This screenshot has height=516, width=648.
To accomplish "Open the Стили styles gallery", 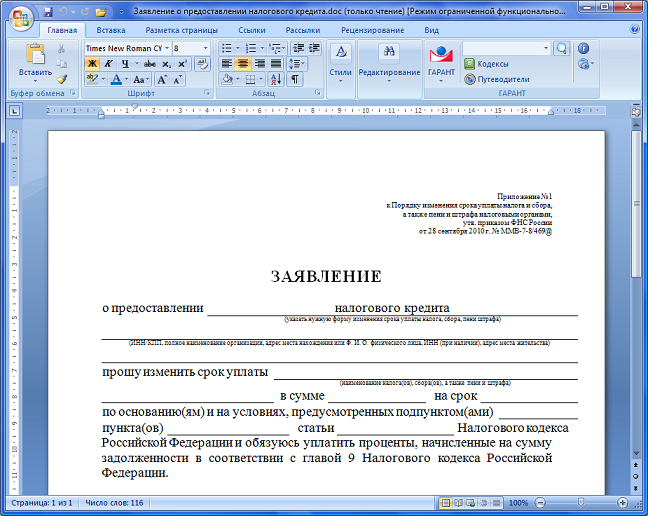I will coord(340,60).
